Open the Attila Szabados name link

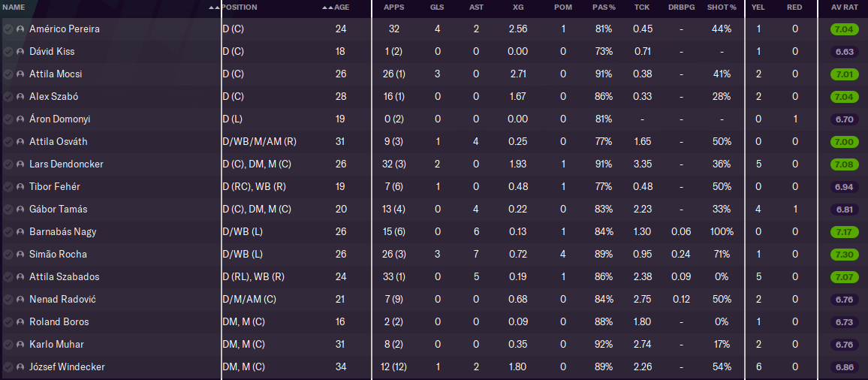65,277
